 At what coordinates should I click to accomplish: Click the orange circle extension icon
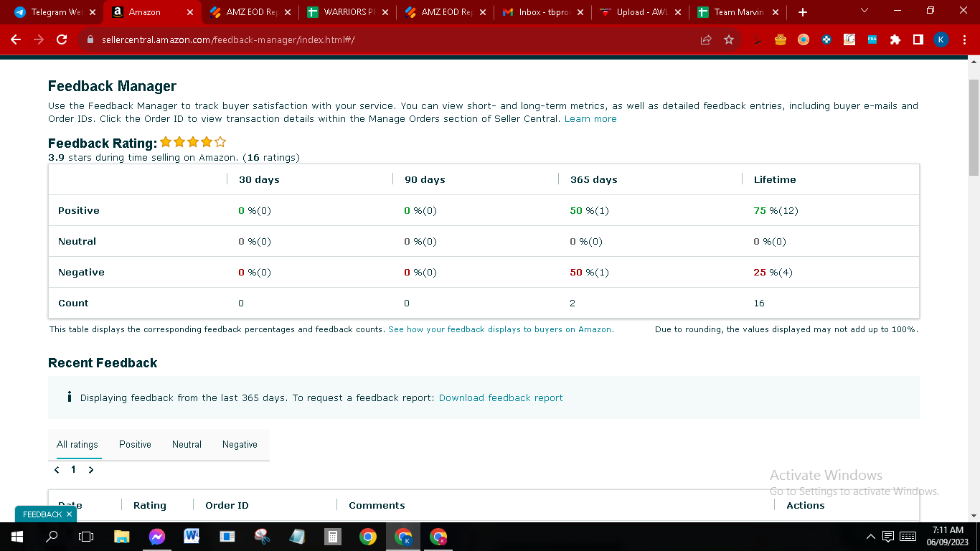coord(804,40)
